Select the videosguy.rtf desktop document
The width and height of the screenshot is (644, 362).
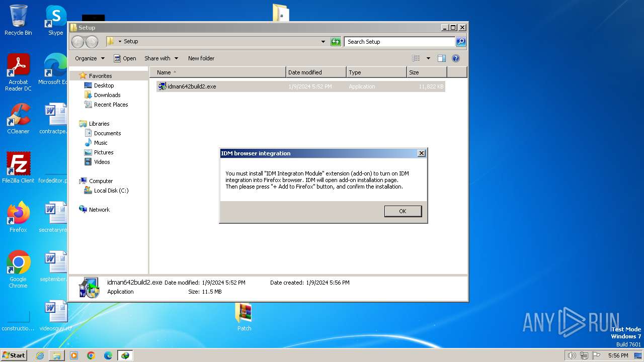click(55, 316)
